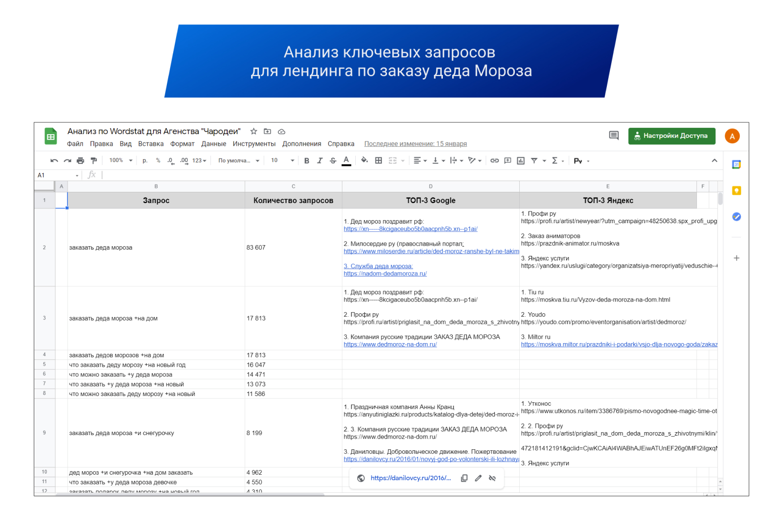Click the redo arrow in the toolbar

(68, 161)
